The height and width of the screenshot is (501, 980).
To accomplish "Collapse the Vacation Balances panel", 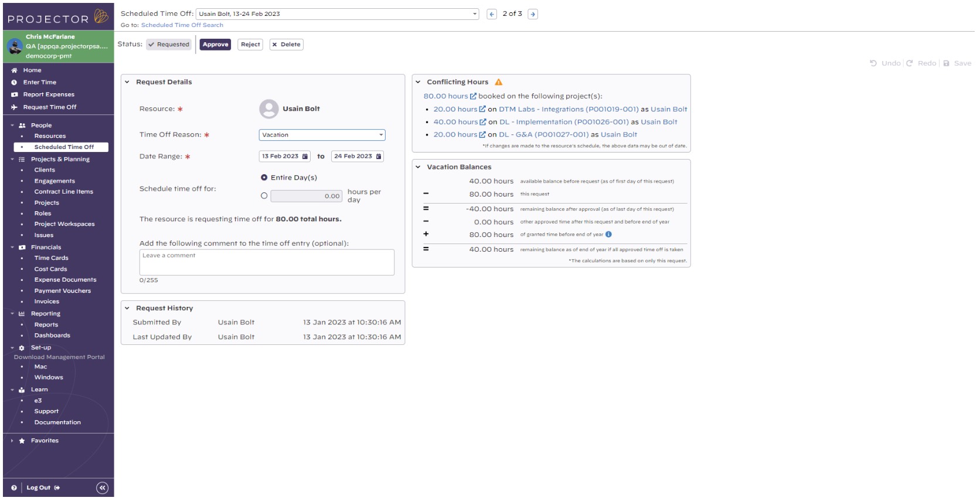I will pyautogui.click(x=418, y=167).
